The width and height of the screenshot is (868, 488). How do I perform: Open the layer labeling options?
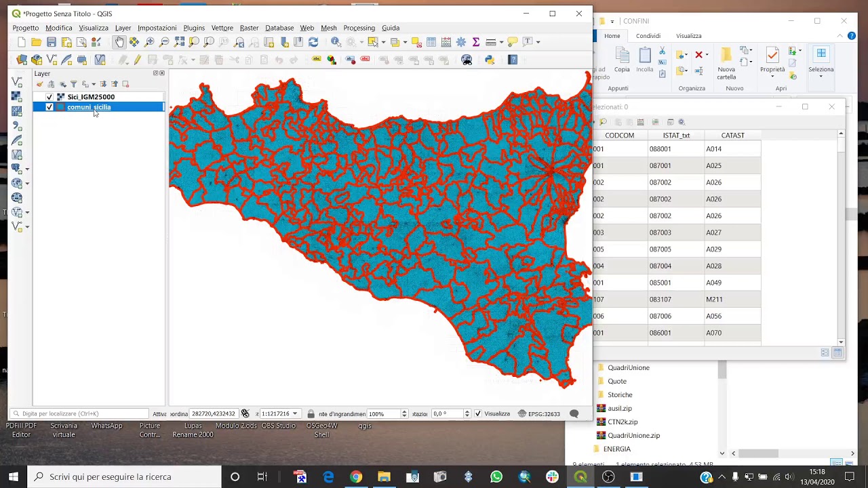pos(316,59)
